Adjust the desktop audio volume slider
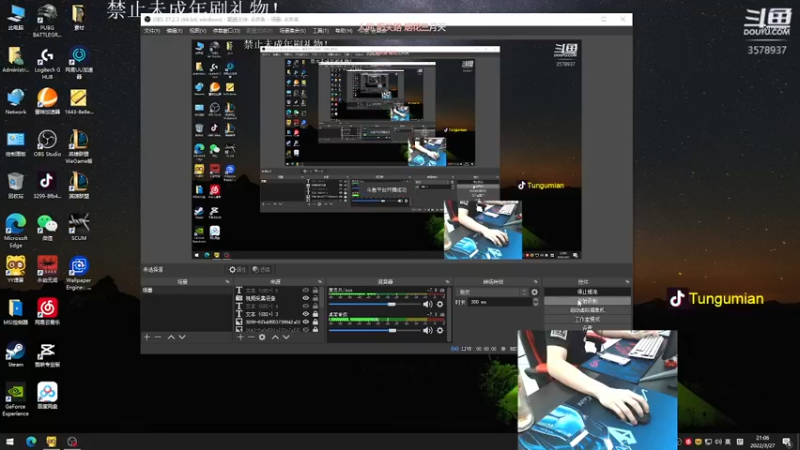Image resolution: width=800 pixels, height=450 pixels. click(x=374, y=331)
